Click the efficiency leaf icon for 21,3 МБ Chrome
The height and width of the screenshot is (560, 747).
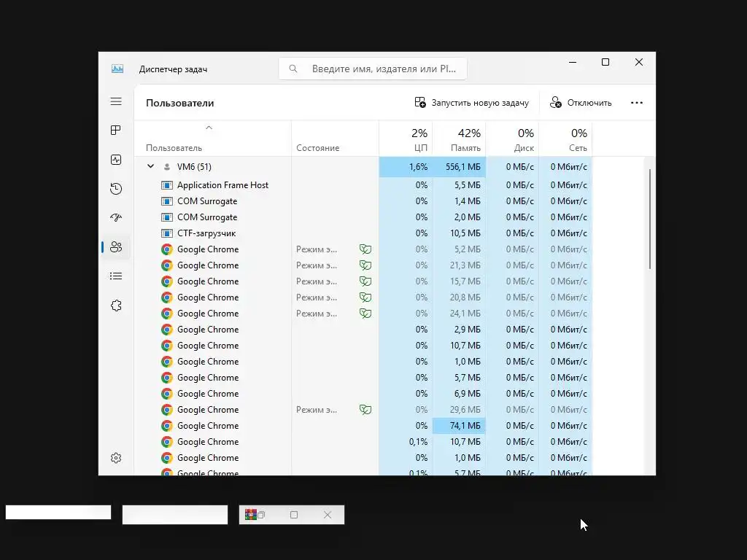pos(365,265)
